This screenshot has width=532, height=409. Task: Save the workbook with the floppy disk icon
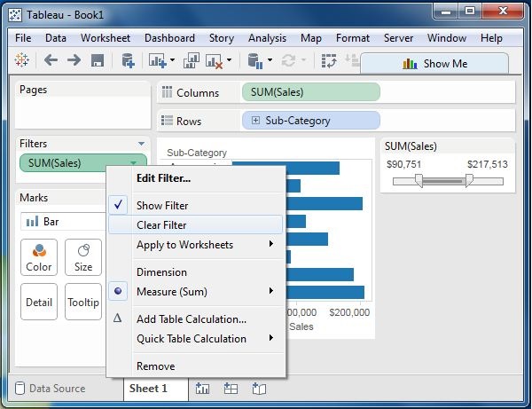pos(98,60)
